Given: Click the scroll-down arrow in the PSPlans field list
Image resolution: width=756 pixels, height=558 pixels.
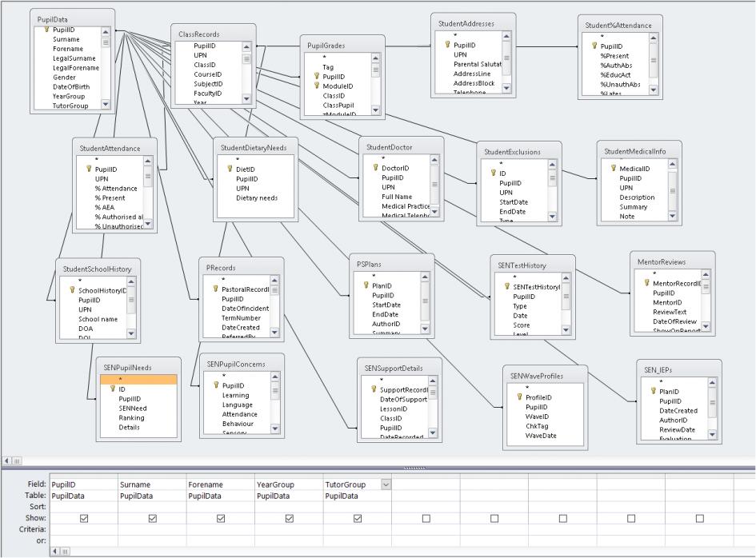Looking at the screenshot, I should 425,329.
